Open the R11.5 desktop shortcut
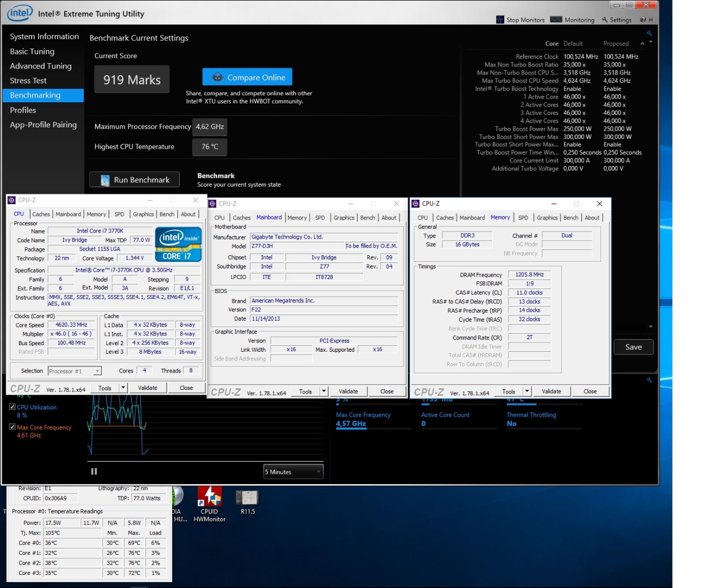 click(x=247, y=502)
